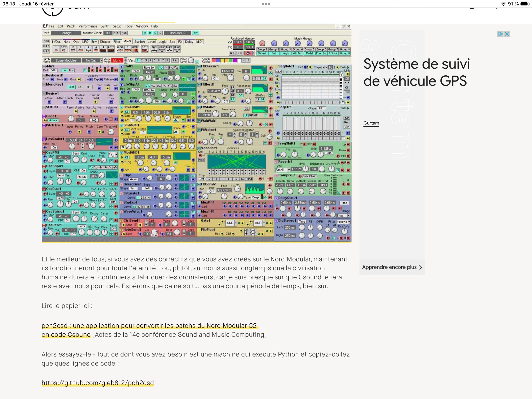Click the undo arrow under Patch Load
Viewport: 532px width, 399px height.
click(232, 53)
